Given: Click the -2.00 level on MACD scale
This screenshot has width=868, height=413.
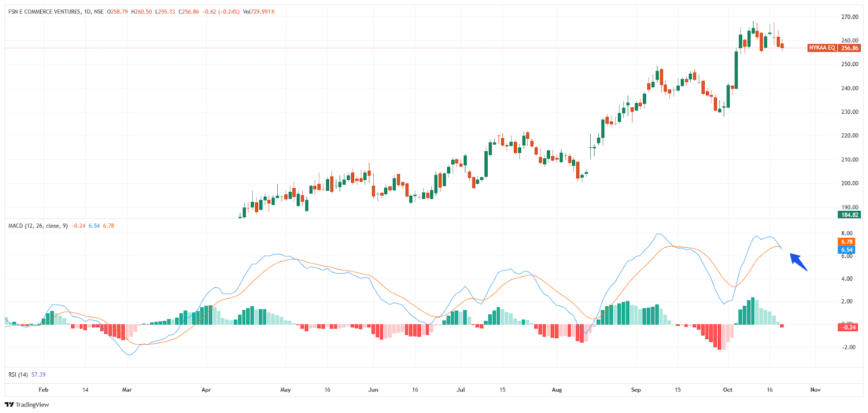Looking at the screenshot, I should (x=848, y=347).
